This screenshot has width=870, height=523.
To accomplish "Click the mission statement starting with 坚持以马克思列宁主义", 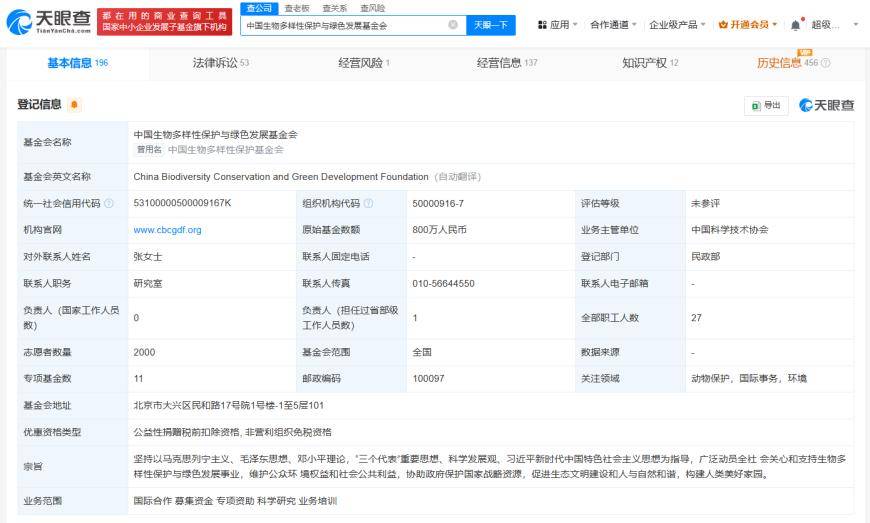I will point(489,466).
